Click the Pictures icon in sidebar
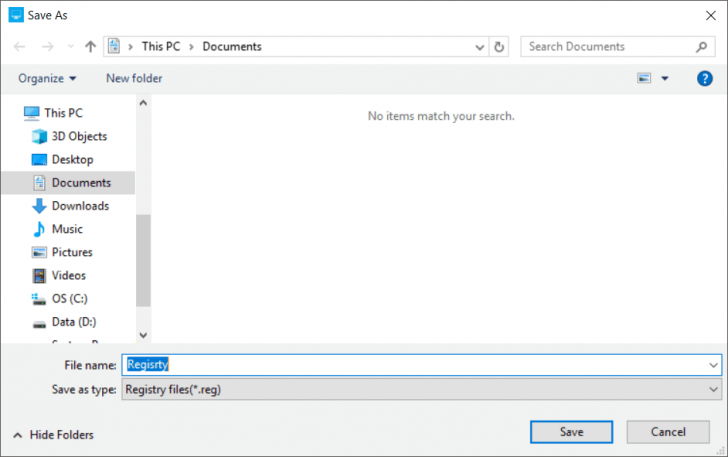 [39, 252]
